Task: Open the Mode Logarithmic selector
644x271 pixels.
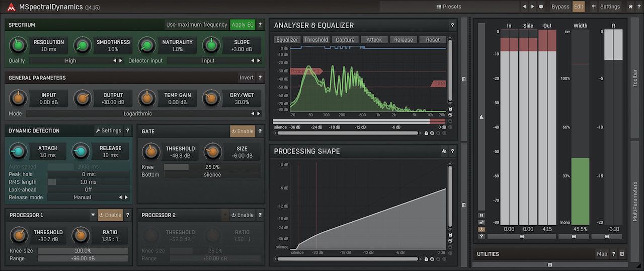Action: [137, 114]
